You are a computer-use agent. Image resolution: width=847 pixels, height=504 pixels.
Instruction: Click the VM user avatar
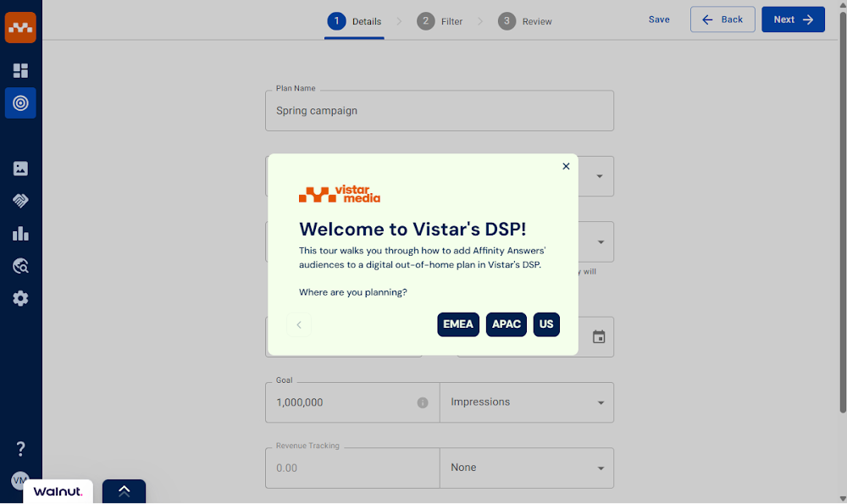19,479
